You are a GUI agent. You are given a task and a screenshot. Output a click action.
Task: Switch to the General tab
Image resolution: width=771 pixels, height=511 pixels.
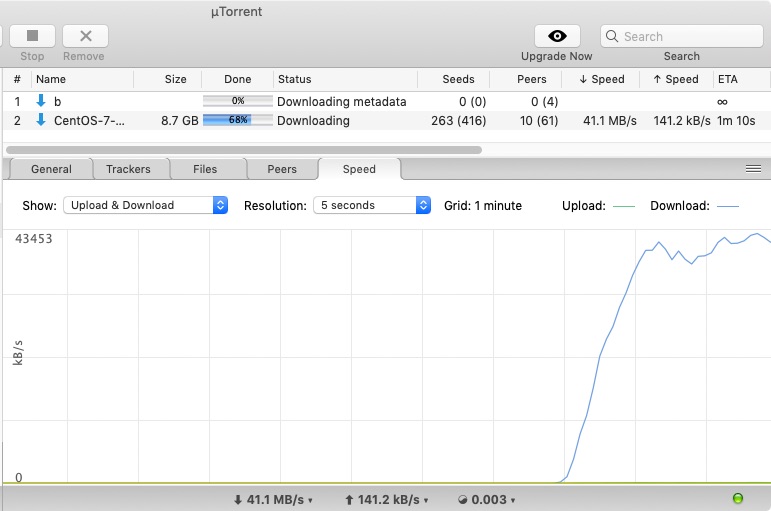[51, 169]
